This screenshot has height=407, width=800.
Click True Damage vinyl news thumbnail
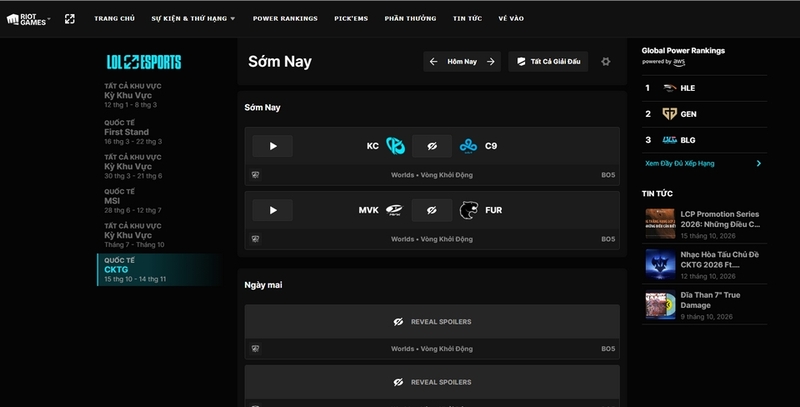[660, 304]
